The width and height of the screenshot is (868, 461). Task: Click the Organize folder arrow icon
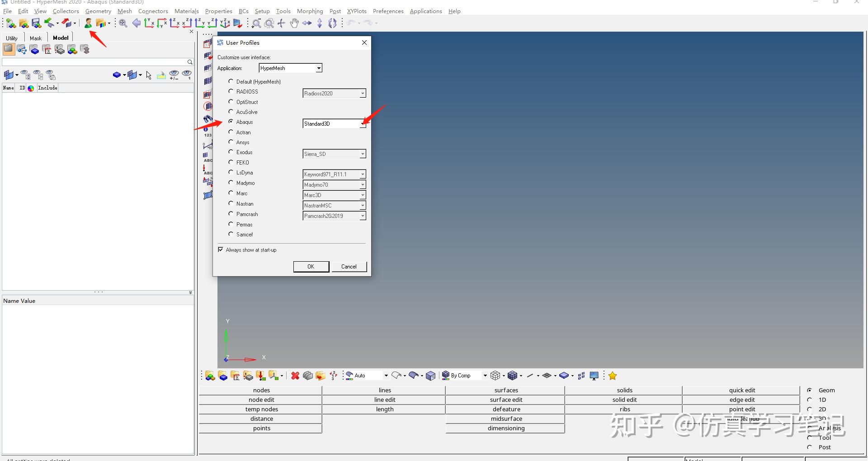[x=321, y=376]
